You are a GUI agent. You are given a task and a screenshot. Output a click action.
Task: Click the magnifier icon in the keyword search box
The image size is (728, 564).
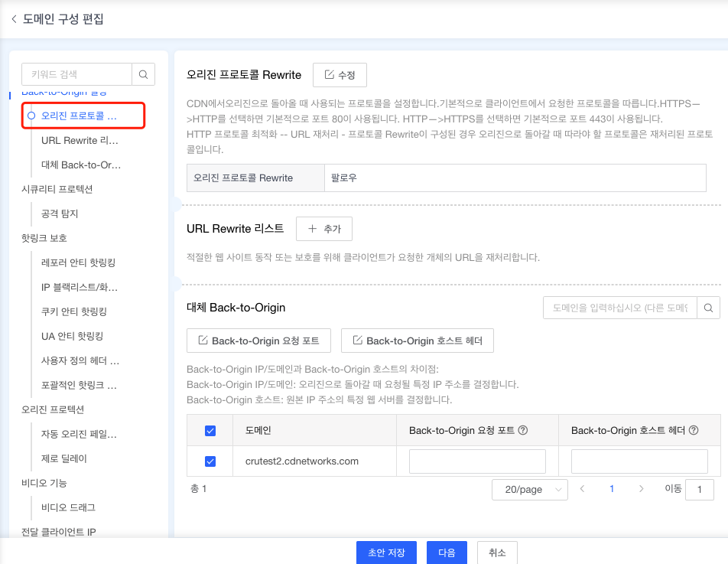pos(143,74)
